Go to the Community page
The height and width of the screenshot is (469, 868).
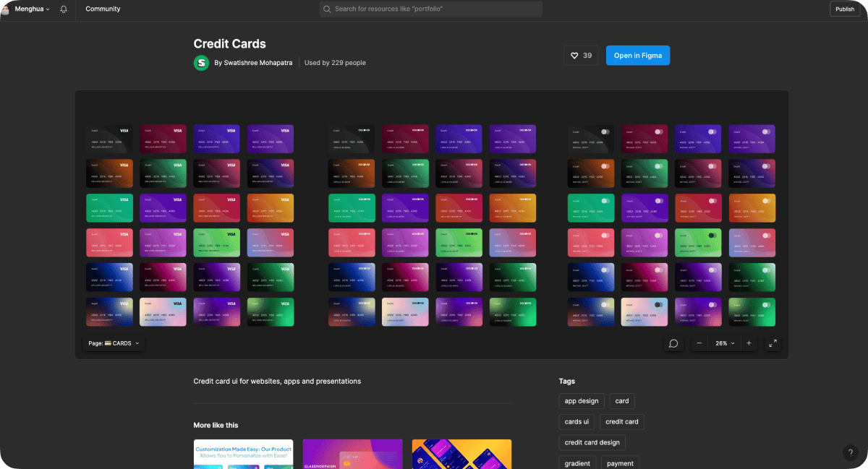point(103,9)
